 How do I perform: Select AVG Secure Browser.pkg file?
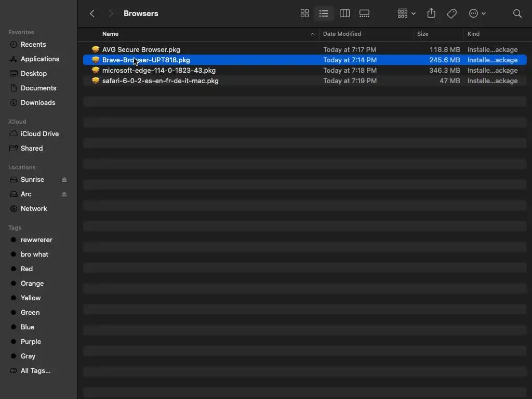pos(304,49)
